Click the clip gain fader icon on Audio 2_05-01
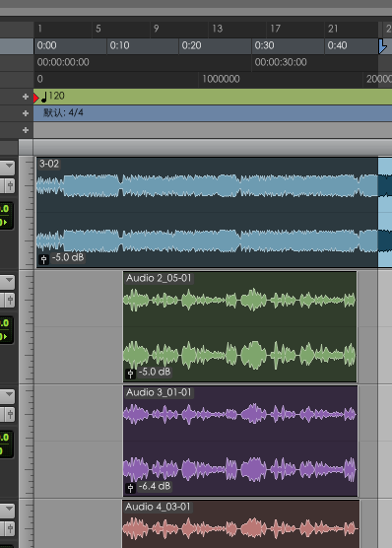Screen dimensions: 392x548 (130, 374)
